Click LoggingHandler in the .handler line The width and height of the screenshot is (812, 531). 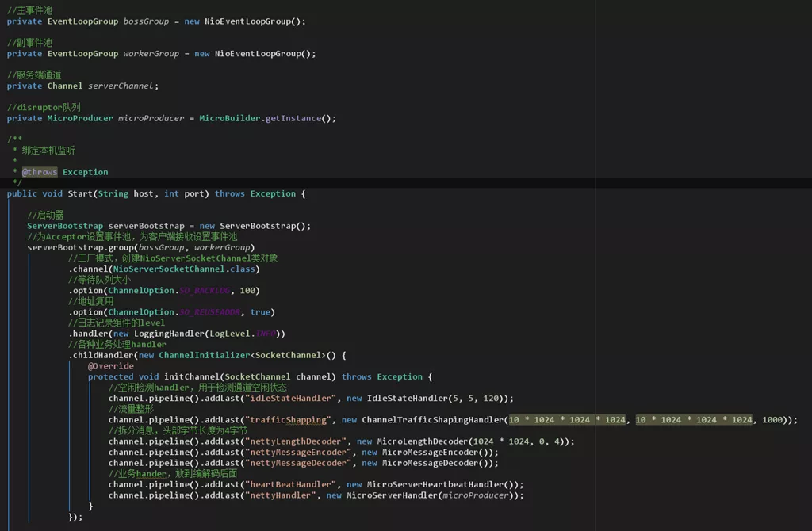[170, 334]
